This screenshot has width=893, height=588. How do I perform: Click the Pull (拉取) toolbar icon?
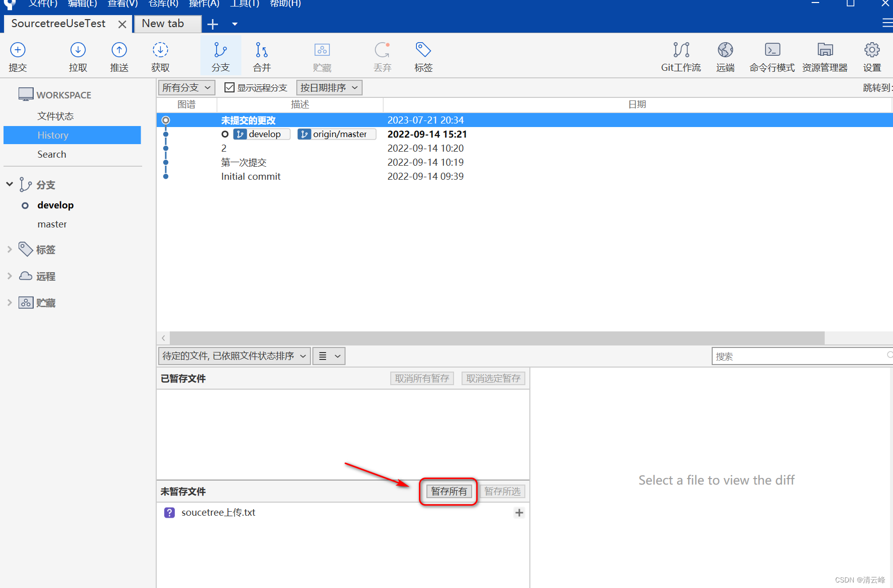tap(78, 50)
